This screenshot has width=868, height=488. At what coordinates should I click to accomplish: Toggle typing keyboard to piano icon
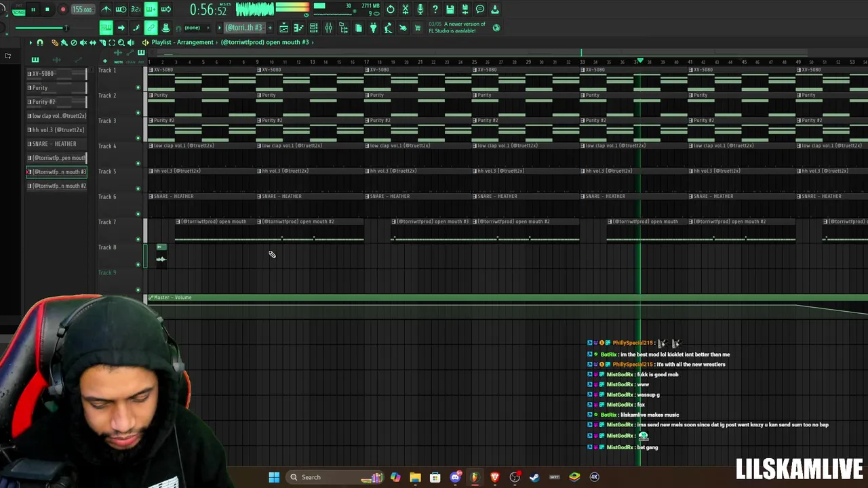pos(106,28)
